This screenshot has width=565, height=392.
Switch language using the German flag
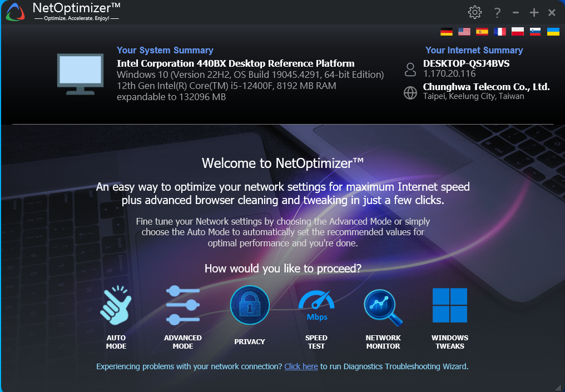pos(447,32)
